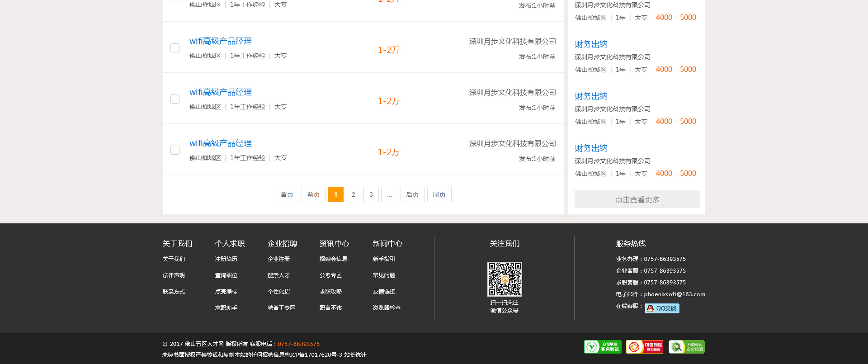The width and height of the screenshot is (868, 364).
Task: Visit the 公考专区 footer link
Action: [330, 275]
